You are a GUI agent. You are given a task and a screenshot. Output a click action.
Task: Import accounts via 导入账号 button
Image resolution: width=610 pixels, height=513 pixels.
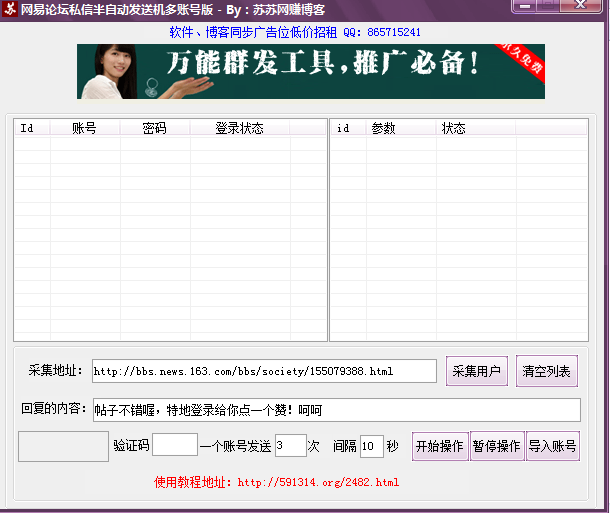(552, 446)
